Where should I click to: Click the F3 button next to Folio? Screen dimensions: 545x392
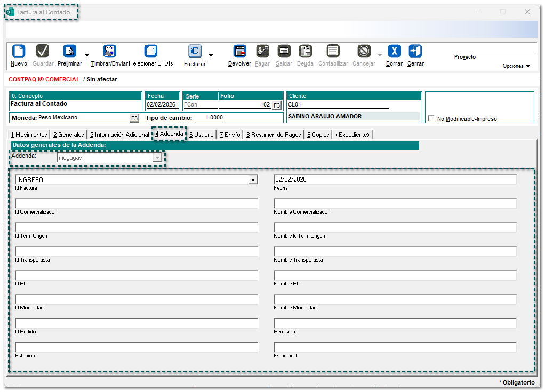(x=277, y=105)
